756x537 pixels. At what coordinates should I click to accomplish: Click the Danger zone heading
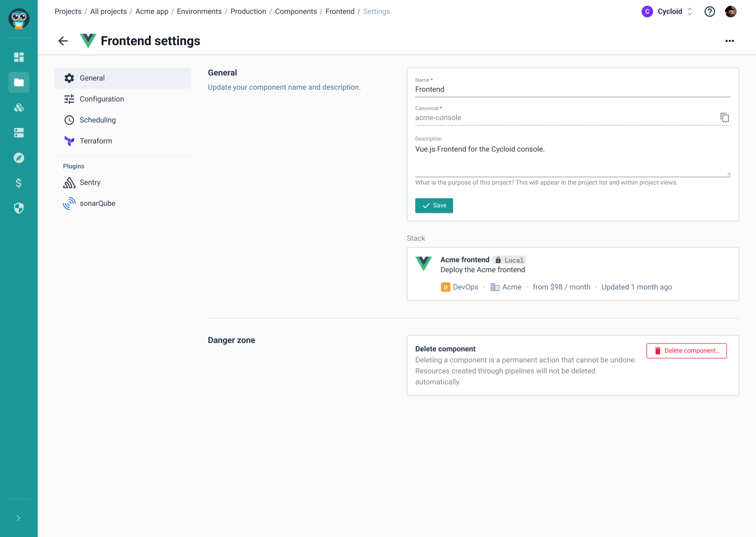(231, 340)
